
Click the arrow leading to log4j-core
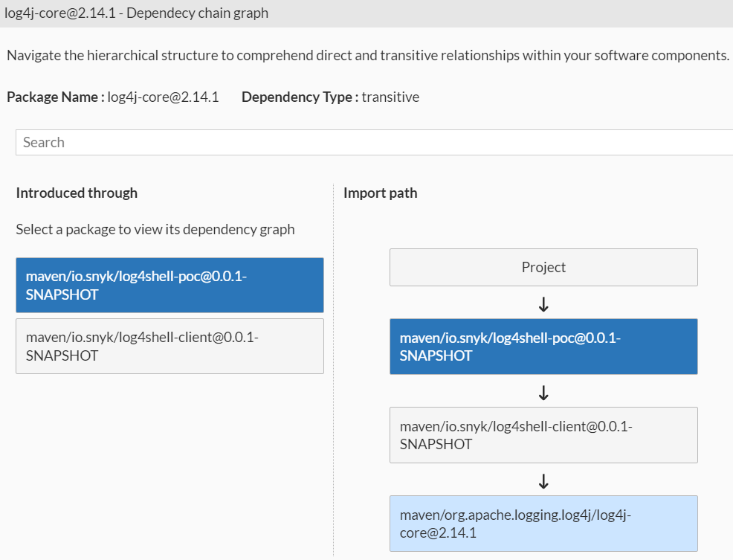[x=543, y=482]
